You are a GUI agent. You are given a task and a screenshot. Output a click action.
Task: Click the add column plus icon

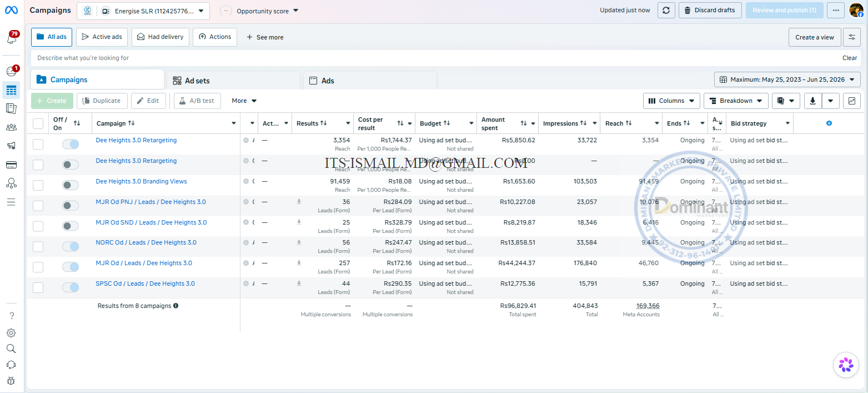(829, 123)
